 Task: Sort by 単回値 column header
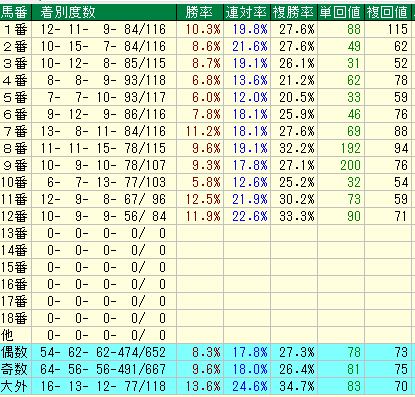[x=341, y=13]
